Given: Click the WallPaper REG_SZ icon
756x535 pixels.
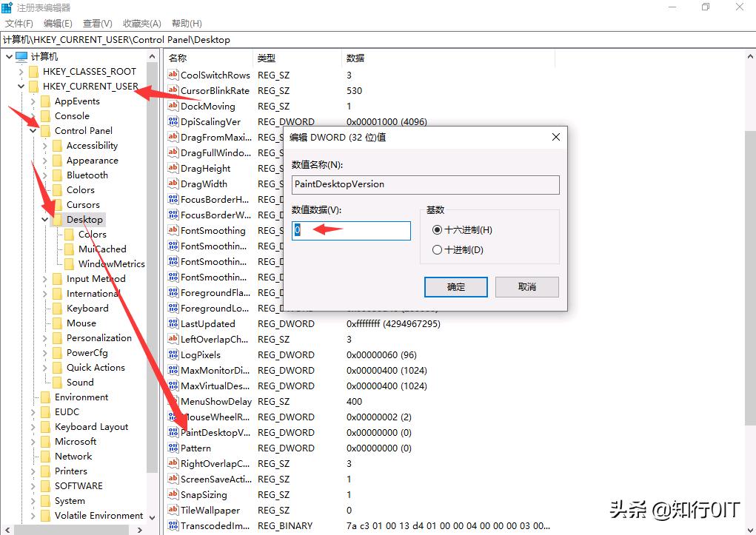Looking at the screenshot, I should pos(174,510).
